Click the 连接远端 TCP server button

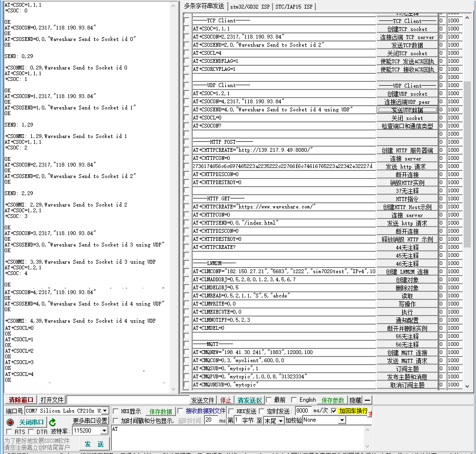click(x=407, y=37)
